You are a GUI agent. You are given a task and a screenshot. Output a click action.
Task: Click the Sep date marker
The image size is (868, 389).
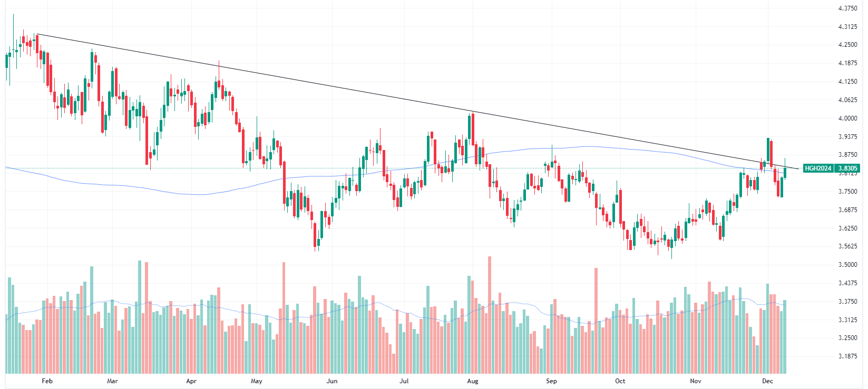pos(551,381)
